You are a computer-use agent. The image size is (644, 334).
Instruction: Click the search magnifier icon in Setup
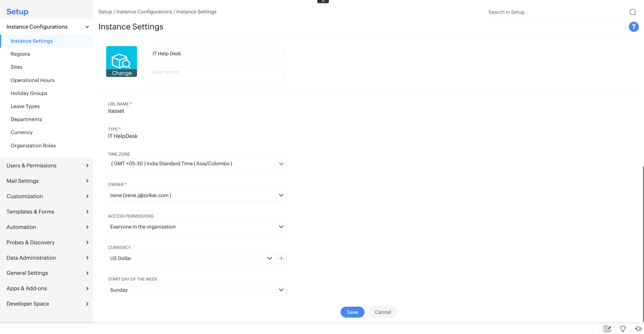[632, 12]
